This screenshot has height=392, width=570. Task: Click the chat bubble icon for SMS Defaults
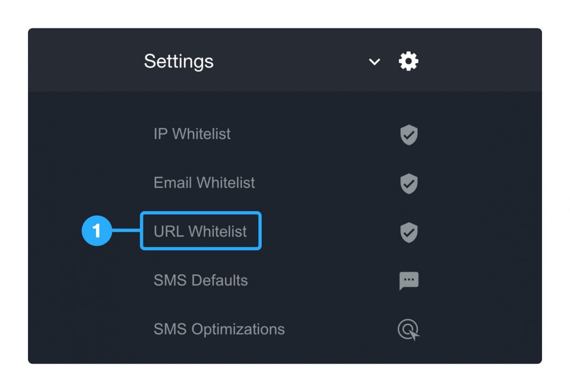408,280
